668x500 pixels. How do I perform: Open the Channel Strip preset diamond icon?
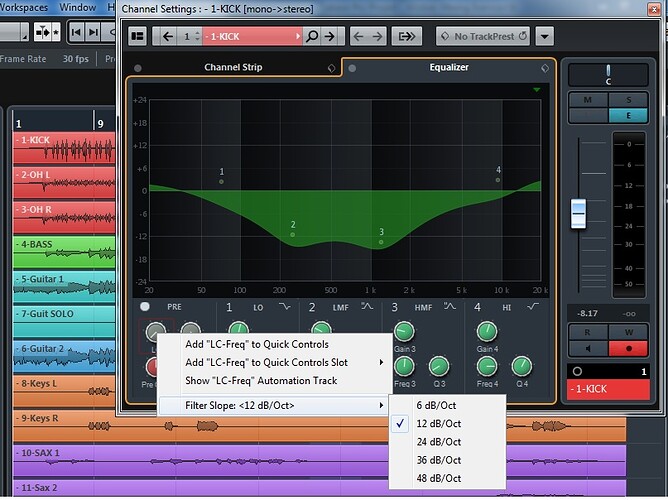331,68
